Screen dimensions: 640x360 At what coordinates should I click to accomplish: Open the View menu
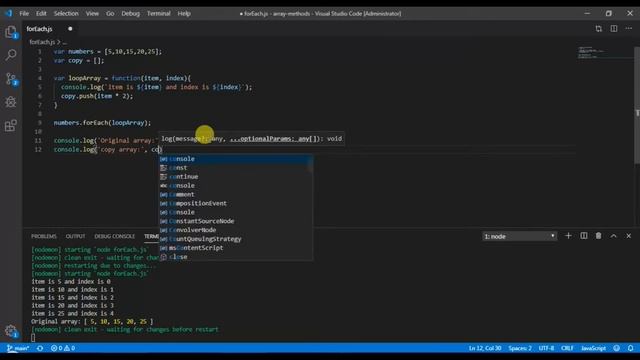(92, 13)
